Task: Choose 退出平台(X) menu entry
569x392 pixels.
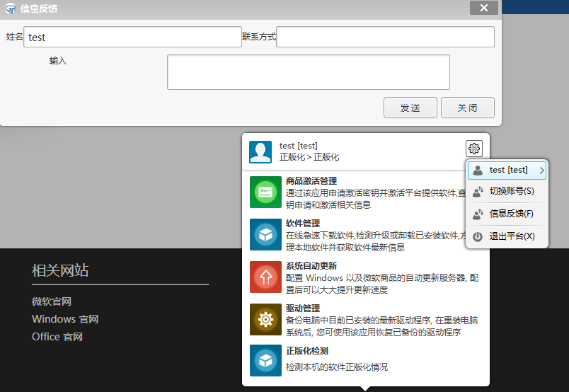Action: point(512,236)
